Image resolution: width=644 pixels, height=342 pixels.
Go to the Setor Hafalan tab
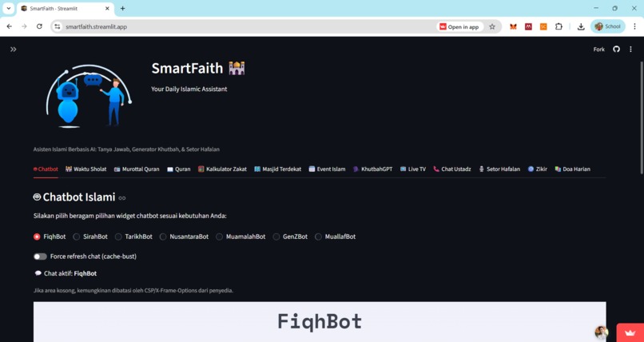499,169
